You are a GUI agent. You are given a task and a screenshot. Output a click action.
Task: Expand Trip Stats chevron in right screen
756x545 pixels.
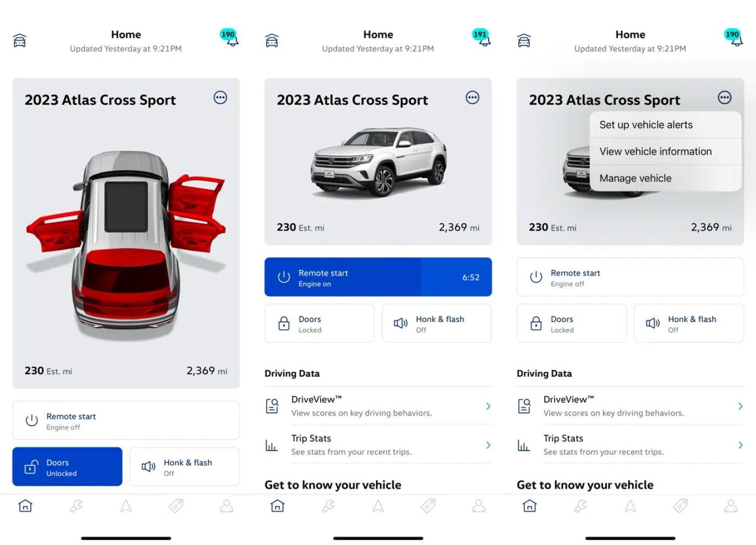click(740, 445)
